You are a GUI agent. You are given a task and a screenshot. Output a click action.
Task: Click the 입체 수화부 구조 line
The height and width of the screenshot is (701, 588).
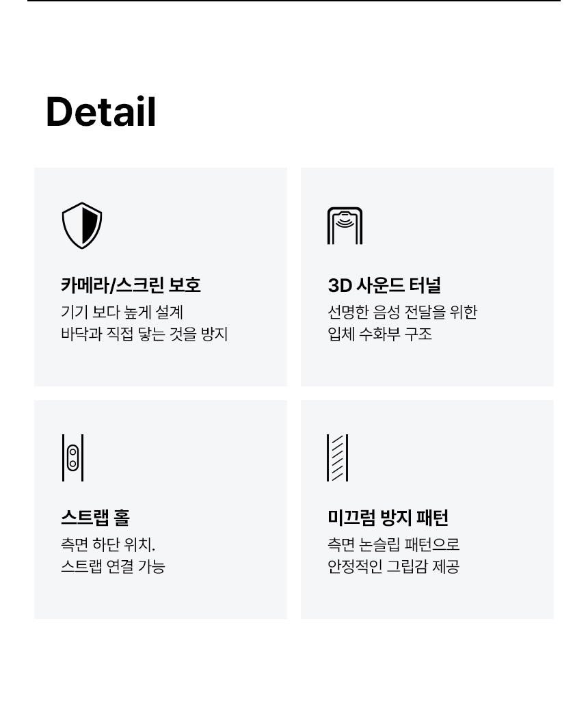coord(379,334)
